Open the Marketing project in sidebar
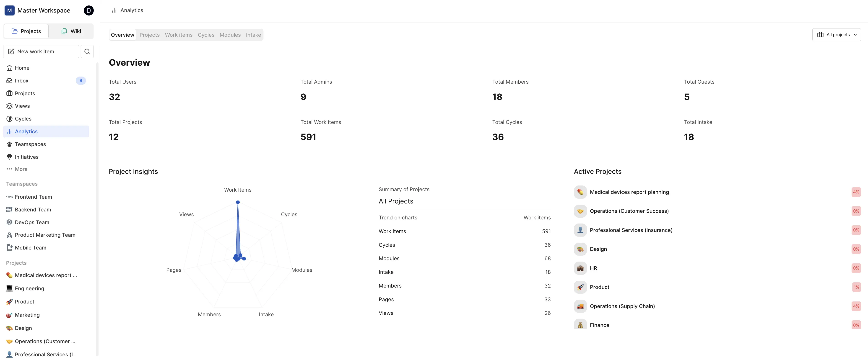This screenshot has height=360, width=868. [46, 315]
